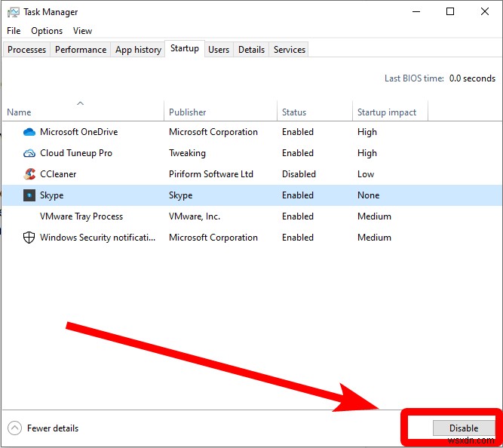Click VMware Tray Process Medium impact

pyautogui.click(x=374, y=216)
